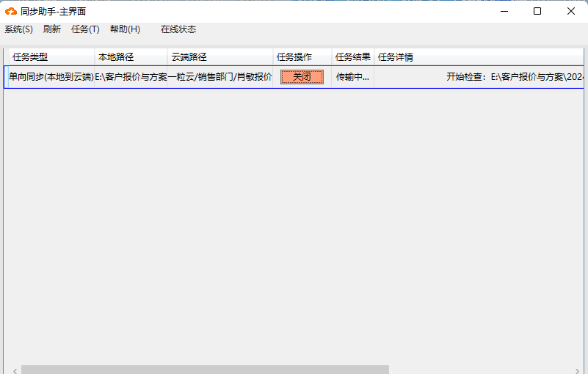
Task: Select the 单向同步(本地到云端) task row
Action: pyautogui.click(x=51, y=77)
